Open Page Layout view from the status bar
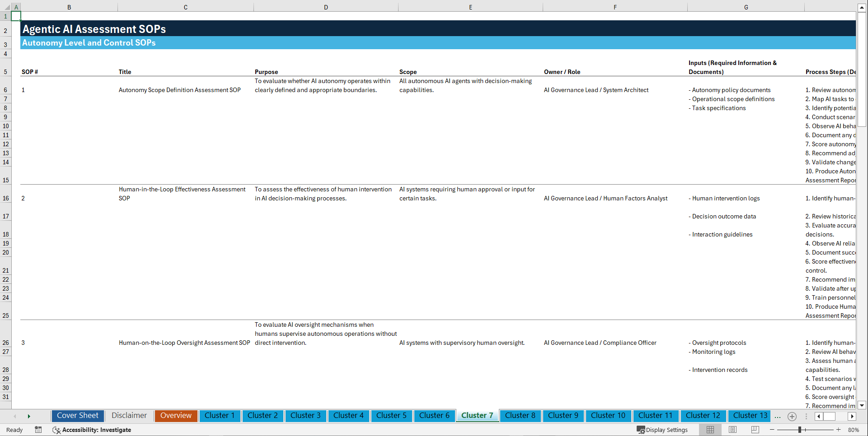Viewport: 868px width, 436px height. click(x=732, y=430)
